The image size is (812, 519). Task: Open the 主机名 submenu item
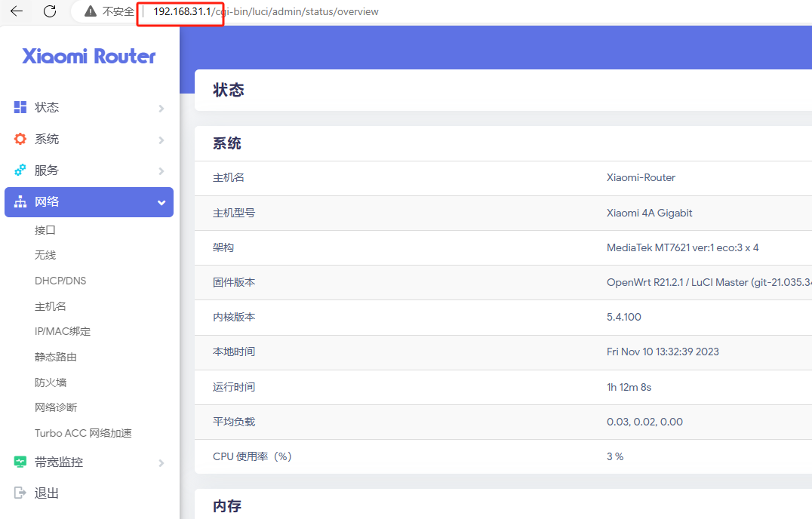pyautogui.click(x=51, y=306)
